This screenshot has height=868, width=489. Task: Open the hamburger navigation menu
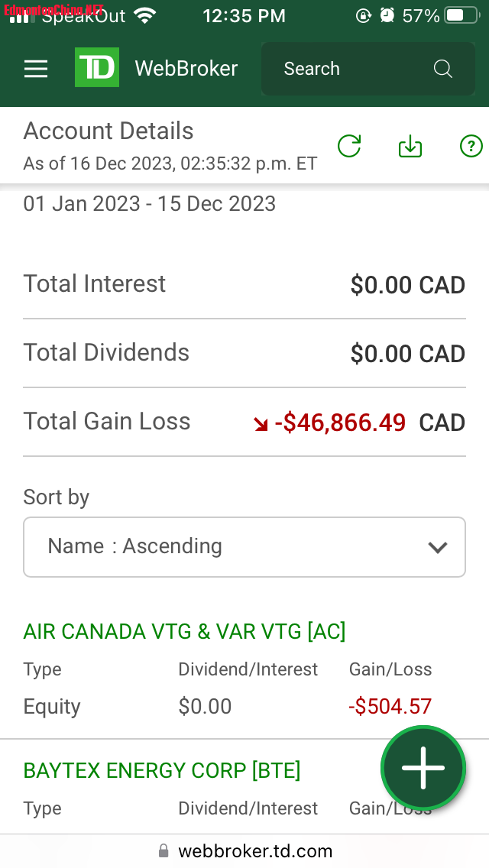[36, 69]
